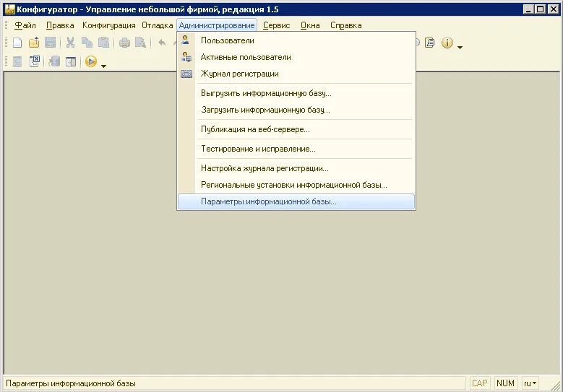Click the Event log menu item icon
Screen dimensions: 563x392
click(x=186, y=74)
